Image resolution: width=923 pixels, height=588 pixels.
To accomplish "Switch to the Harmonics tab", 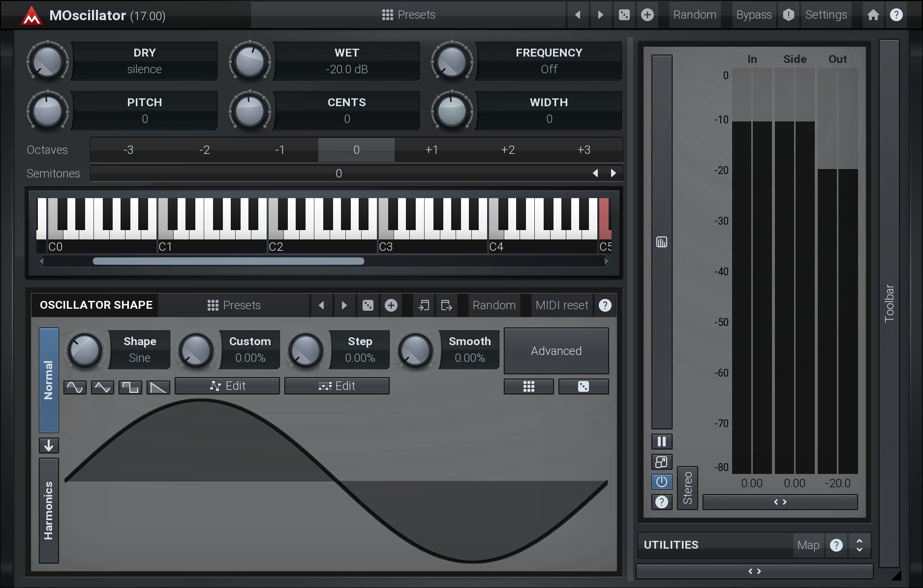I will point(49,510).
